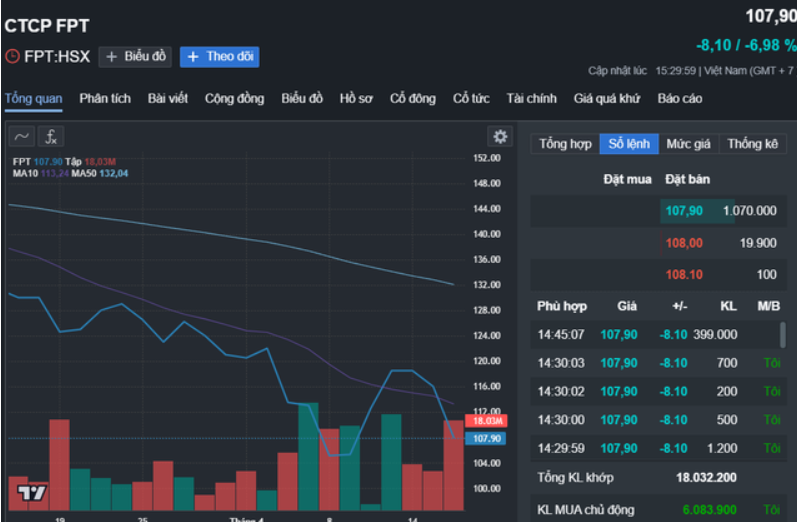Click the KL MUA chủ động value 6.083.900
Image resolution: width=797 pixels, height=522 pixels.
[710, 510]
